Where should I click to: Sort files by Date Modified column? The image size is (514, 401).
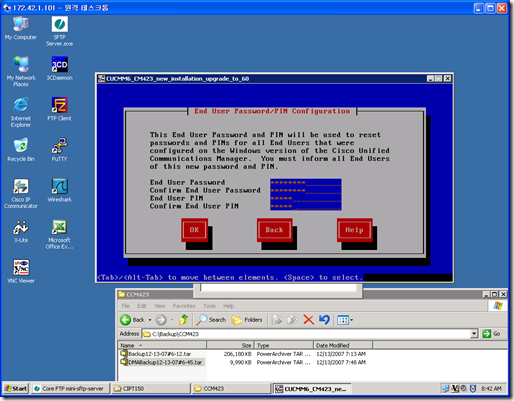click(x=343, y=345)
